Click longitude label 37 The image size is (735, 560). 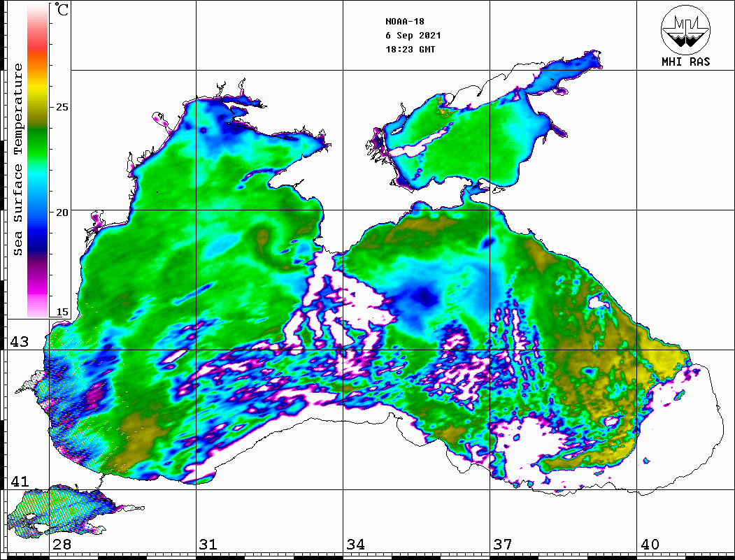pyautogui.click(x=503, y=545)
